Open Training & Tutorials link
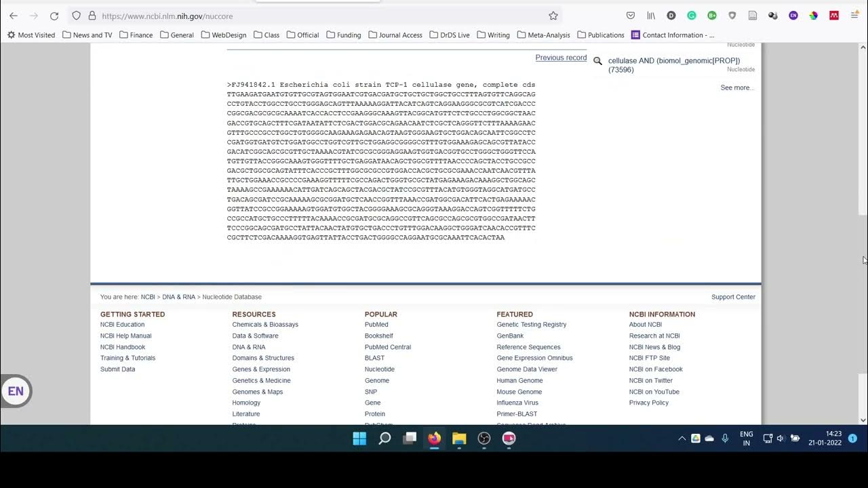The image size is (868, 488). point(127,358)
